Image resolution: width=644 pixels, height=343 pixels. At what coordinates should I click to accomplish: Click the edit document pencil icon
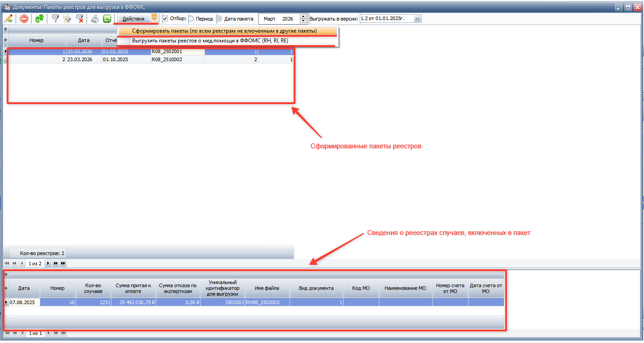8,19
